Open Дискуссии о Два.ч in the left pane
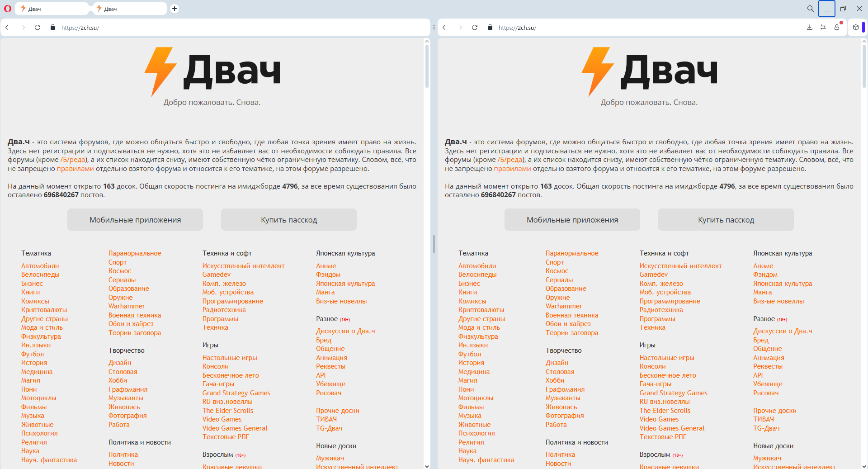This screenshot has height=469, width=868. (x=346, y=331)
